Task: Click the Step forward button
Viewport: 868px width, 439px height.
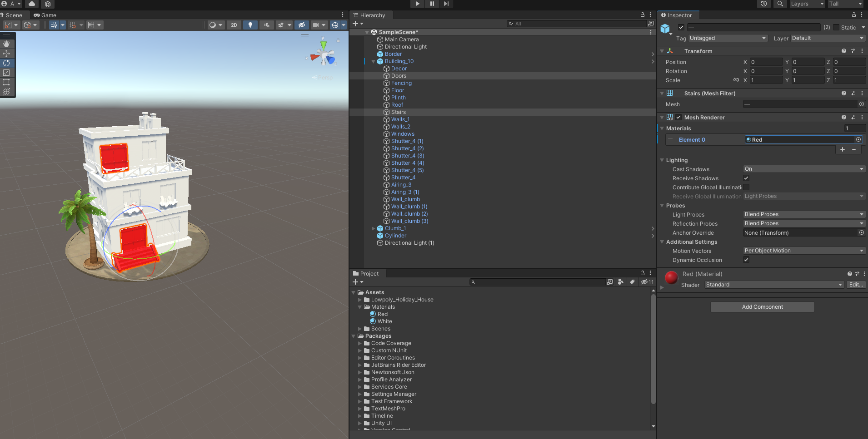Action: click(x=446, y=4)
